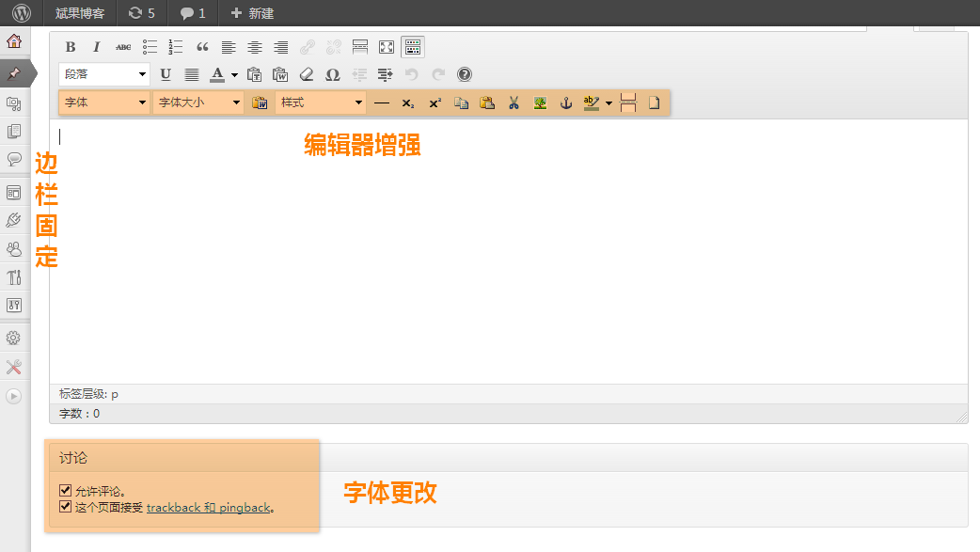Select the 标签层级: p path indicator
This screenshot has width=980, height=552.
(x=88, y=394)
